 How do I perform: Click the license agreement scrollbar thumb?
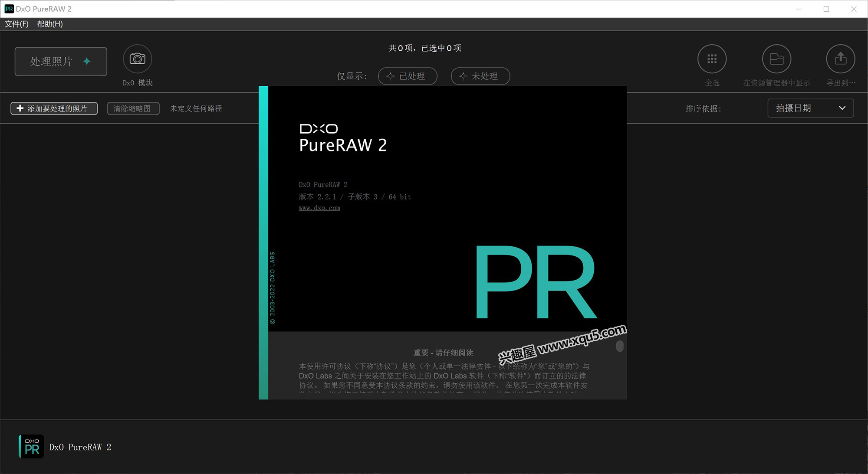(x=620, y=346)
